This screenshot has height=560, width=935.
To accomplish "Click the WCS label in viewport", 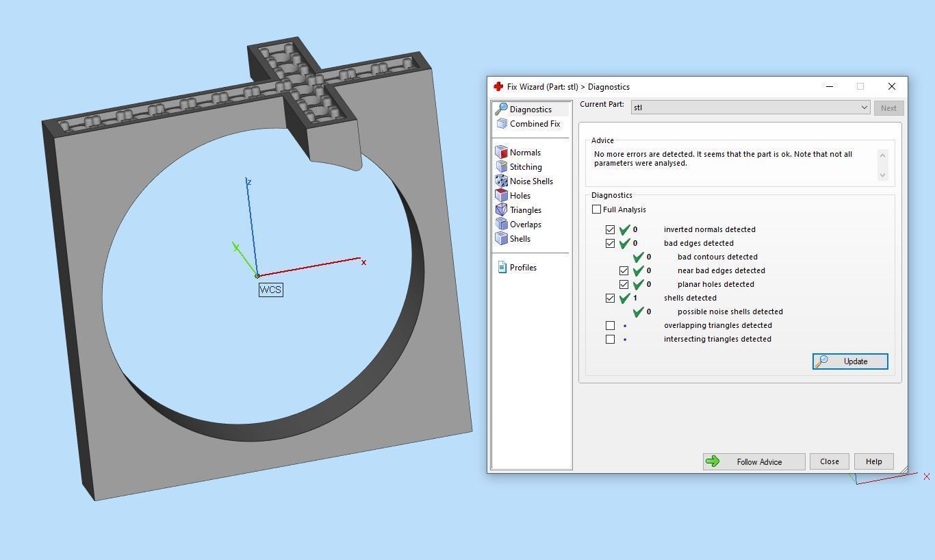I will (x=270, y=290).
